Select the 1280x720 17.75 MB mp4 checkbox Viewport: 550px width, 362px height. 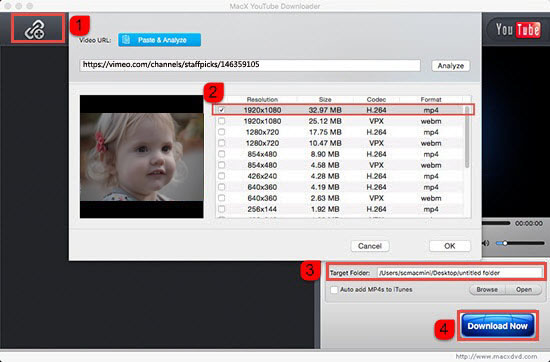point(221,132)
